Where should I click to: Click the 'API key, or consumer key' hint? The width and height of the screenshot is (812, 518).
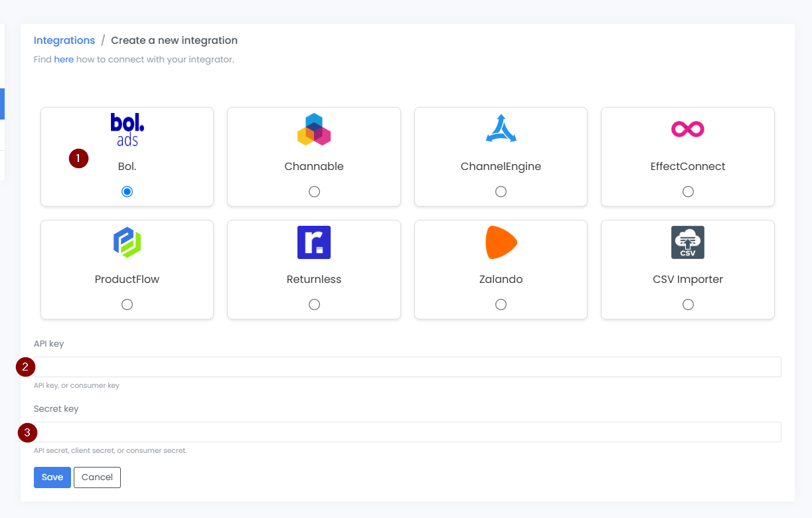click(76, 385)
